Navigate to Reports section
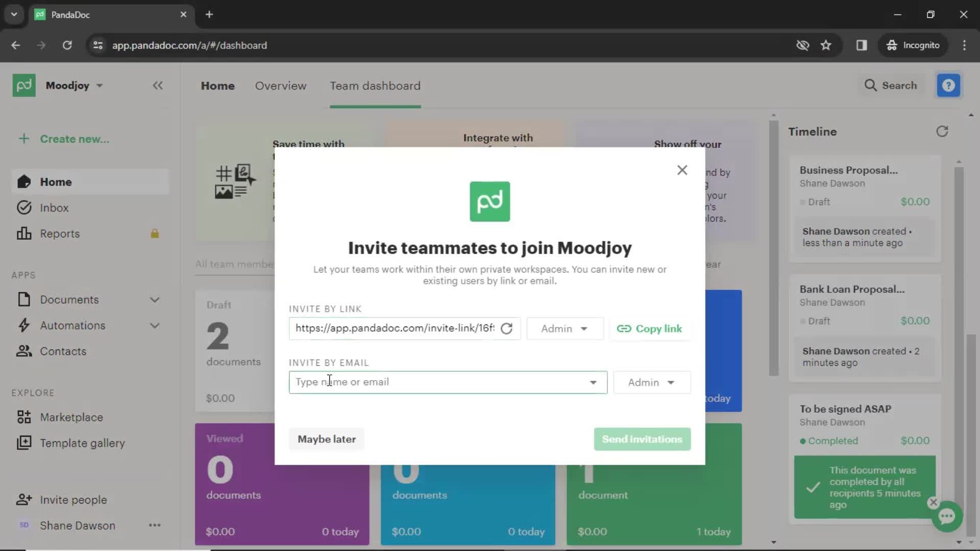Screen dimensions: 980x551 pos(59,234)
